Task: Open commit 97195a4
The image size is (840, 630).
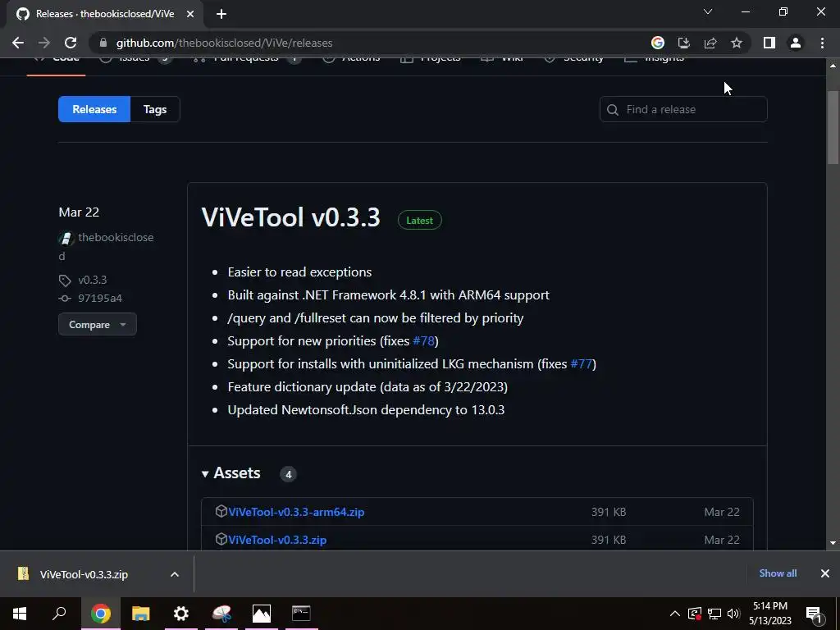Action: pyautogui.click(x=99, y=299)
